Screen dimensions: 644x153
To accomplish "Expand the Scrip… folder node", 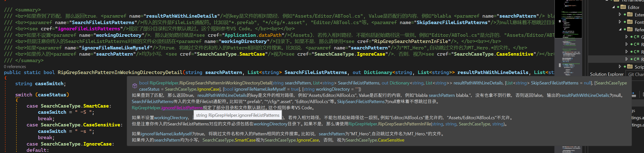I will pyautogui.click(x=620, y=66).
